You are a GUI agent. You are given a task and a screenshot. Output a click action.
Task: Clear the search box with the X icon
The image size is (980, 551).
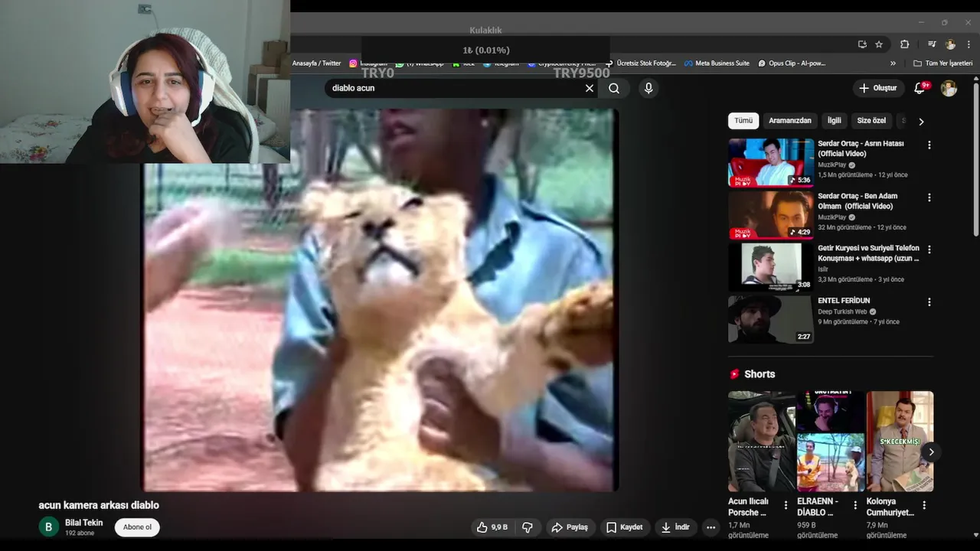click(590, 88)
